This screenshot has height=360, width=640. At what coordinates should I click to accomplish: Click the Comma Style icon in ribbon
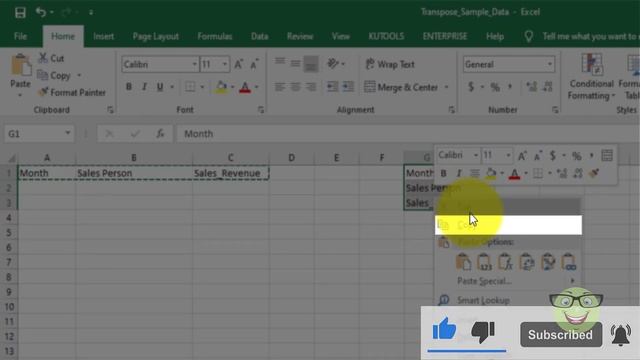coord(510,87)
